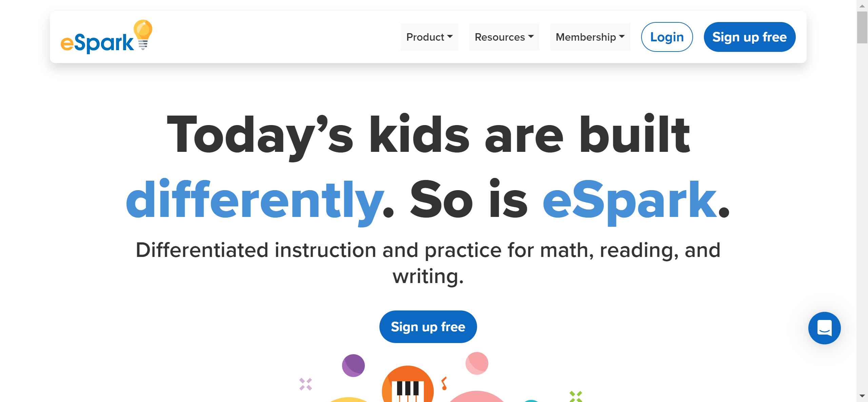Viewport: 868px width, 402px height.
Task: Click the Login button
Action: pos(667,37)
